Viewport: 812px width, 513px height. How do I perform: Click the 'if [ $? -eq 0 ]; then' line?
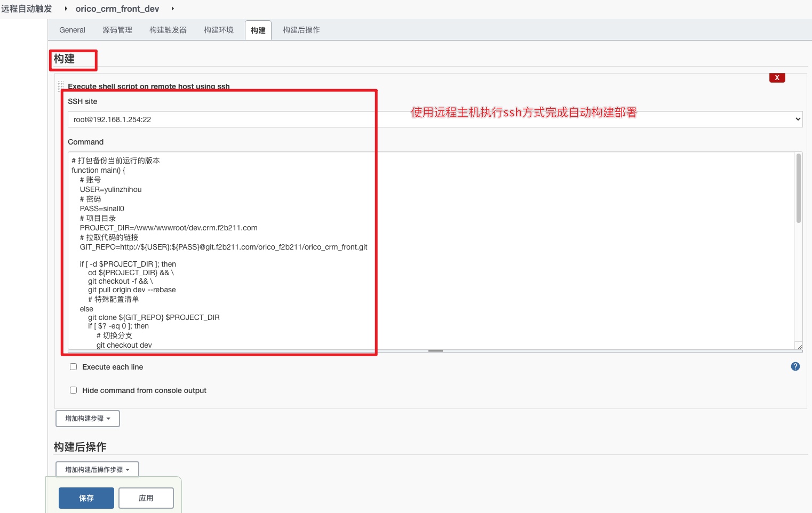118,326
